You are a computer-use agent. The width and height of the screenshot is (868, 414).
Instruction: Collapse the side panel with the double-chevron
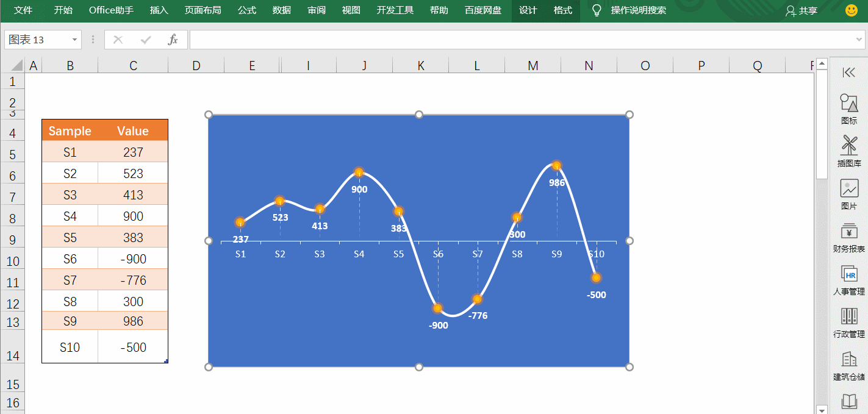(848, 73)
